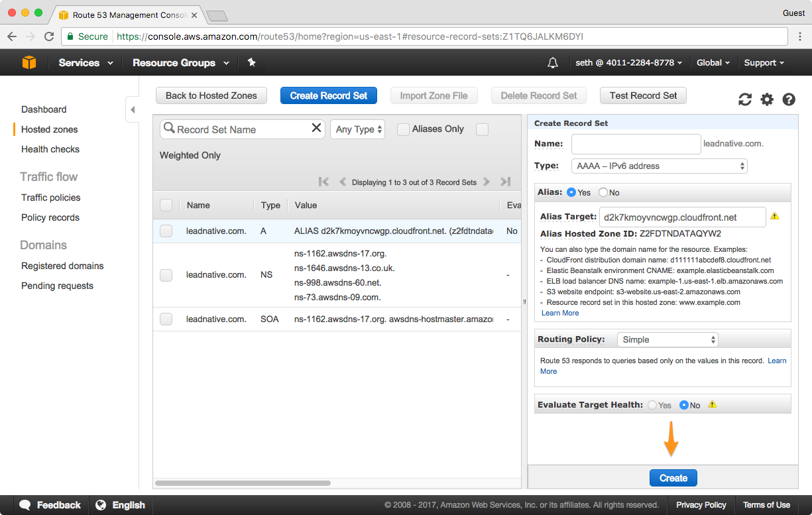This screenshot has width=812, height=515.
Task: Clear the Record Set Name search
Action: coord(316,129)
